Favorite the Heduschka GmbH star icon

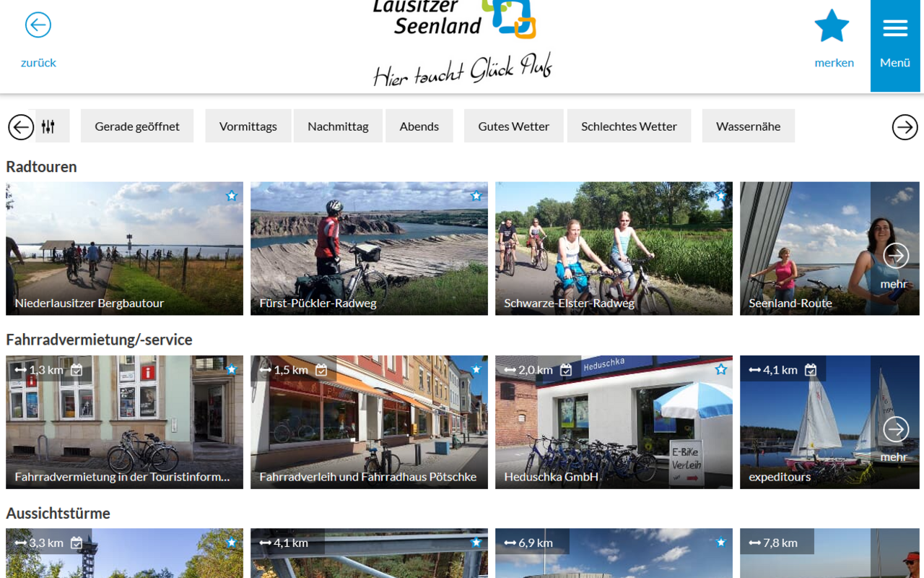(x=720, y=369)
